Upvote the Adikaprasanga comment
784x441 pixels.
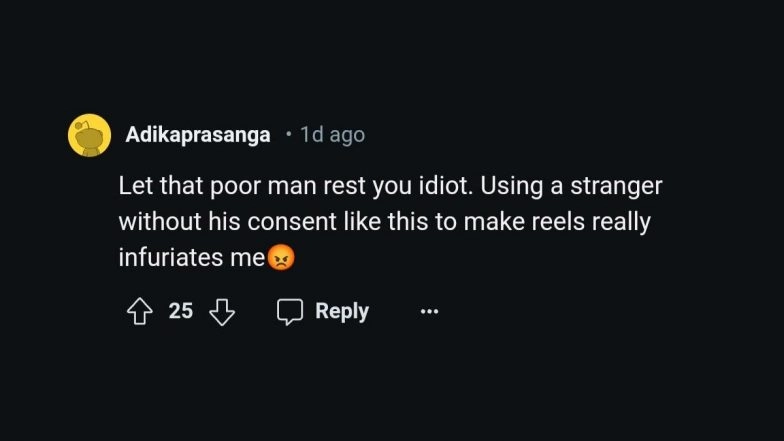[x=138, y=312]
